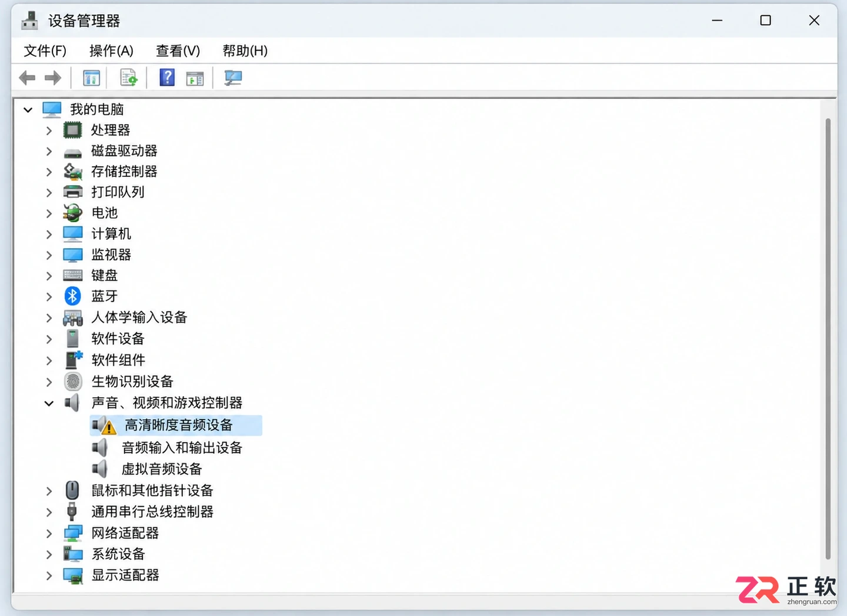847x616 pixels.
Task: Expand the 蓝牙 category
Action: coord(49,297)
